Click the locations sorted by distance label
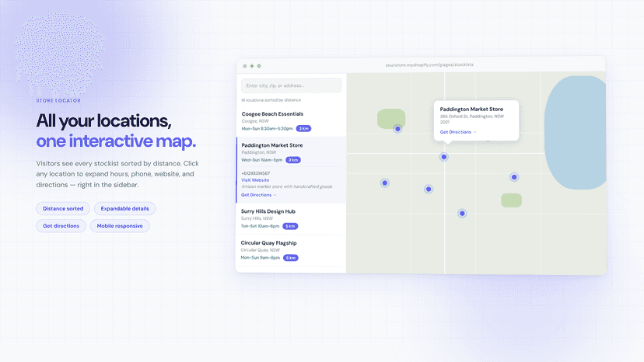 (x=271, y=100)
